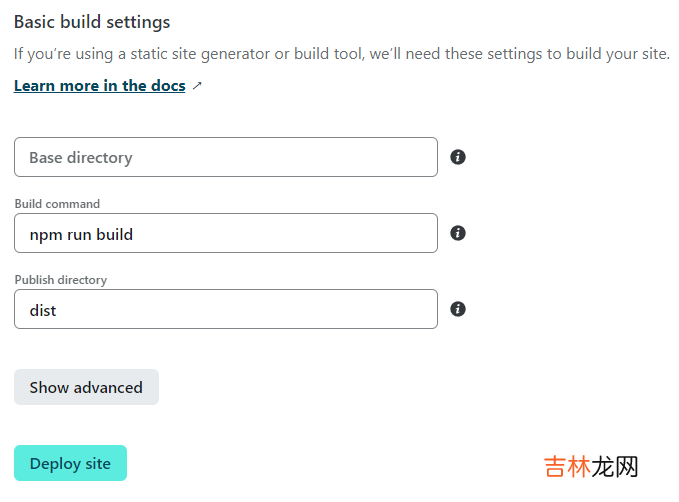This screenshot has height=502, width=679.
Task: Click the "Basic build settings" heading
Action: coord(92,22)
